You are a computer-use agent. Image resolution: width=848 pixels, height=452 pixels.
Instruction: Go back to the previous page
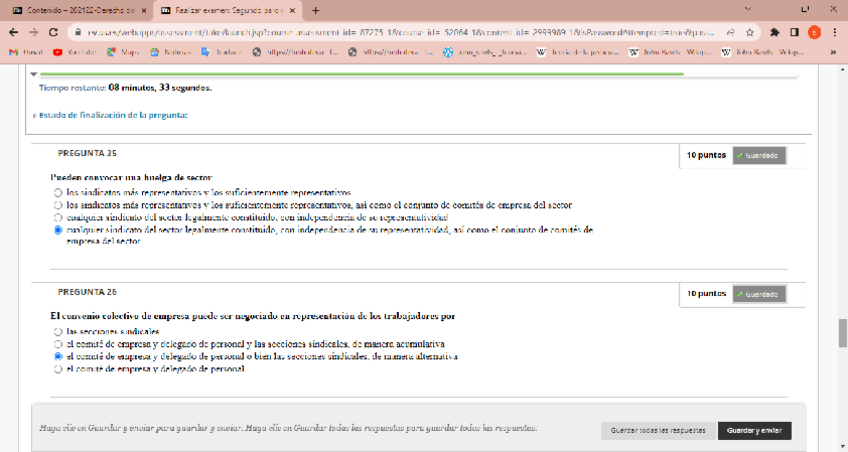tap(14, 32)
